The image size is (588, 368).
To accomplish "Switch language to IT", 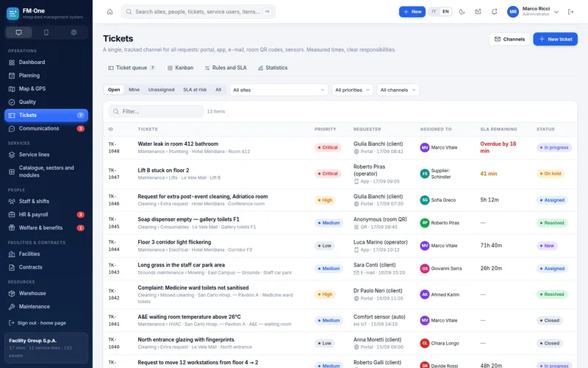I will tap(434, 12).
